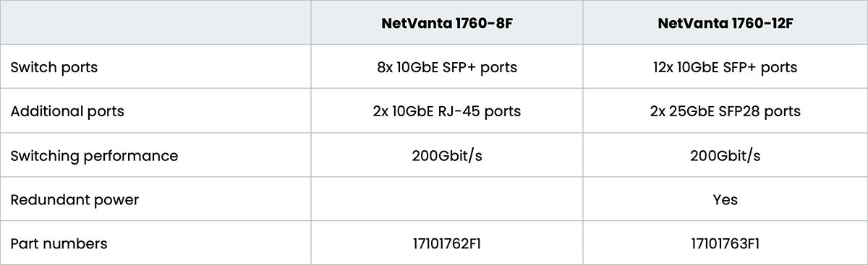Click the empty Redundant power cell for 1760-8F
This screenshot has width=868, height=265.
tap(447, 199)
